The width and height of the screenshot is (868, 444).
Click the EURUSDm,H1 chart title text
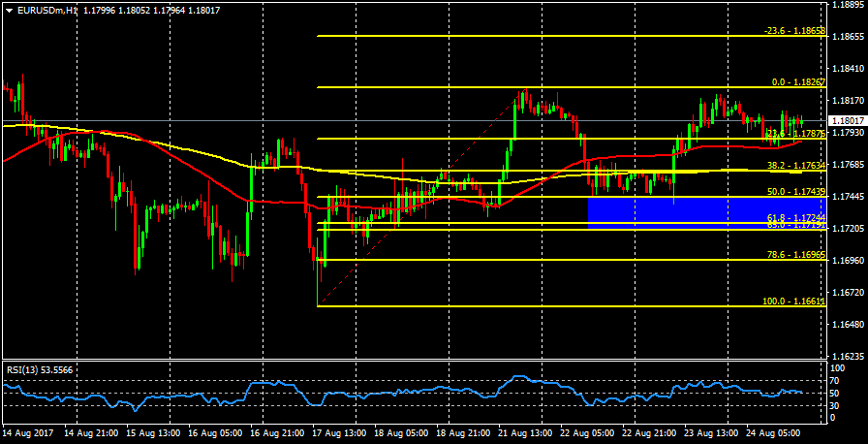coord(47,10)
